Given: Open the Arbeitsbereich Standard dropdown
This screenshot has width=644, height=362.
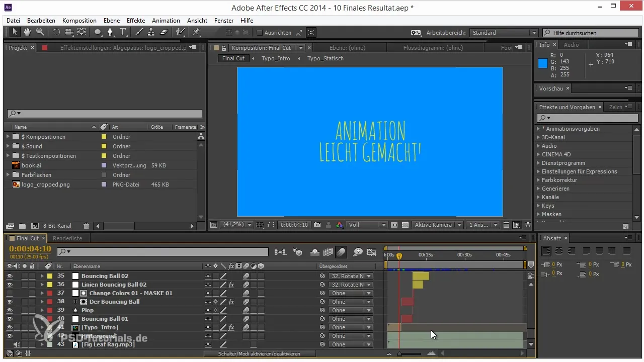Looking at the screenshot, I should [504, 33].
